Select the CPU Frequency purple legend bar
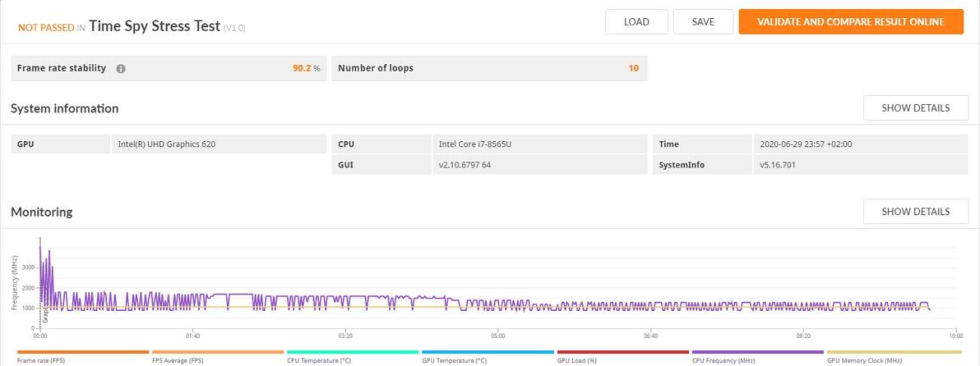Image resolution: width=980 pixels, height=366 pixels. [x=758, y=352]
